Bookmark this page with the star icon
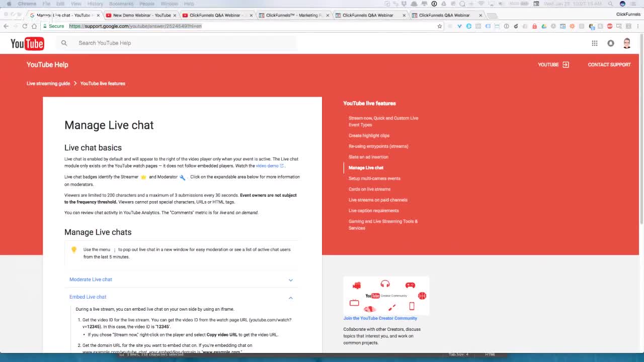This screenshot has width=644, height=362. (x=440, y=26)
